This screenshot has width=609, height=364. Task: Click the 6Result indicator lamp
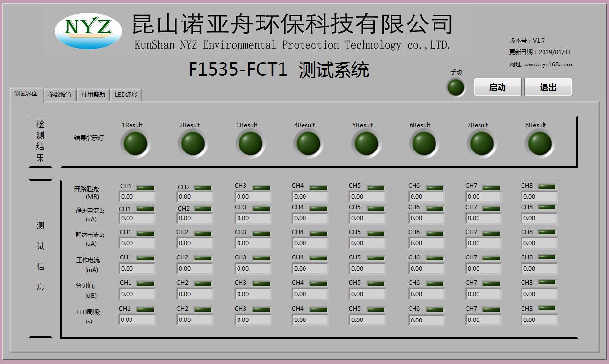424,144
